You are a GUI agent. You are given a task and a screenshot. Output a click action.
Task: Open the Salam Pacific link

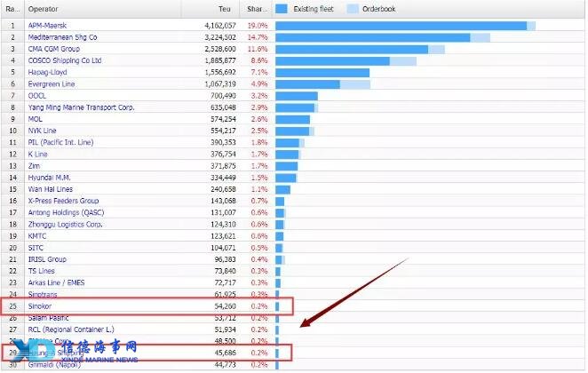pos(48,318)
